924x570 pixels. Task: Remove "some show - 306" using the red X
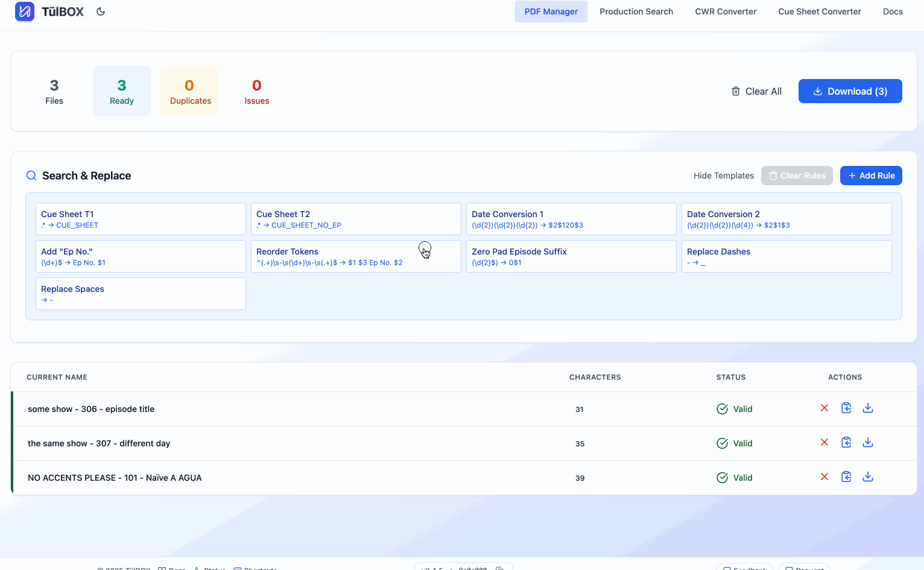coord(824,408)
